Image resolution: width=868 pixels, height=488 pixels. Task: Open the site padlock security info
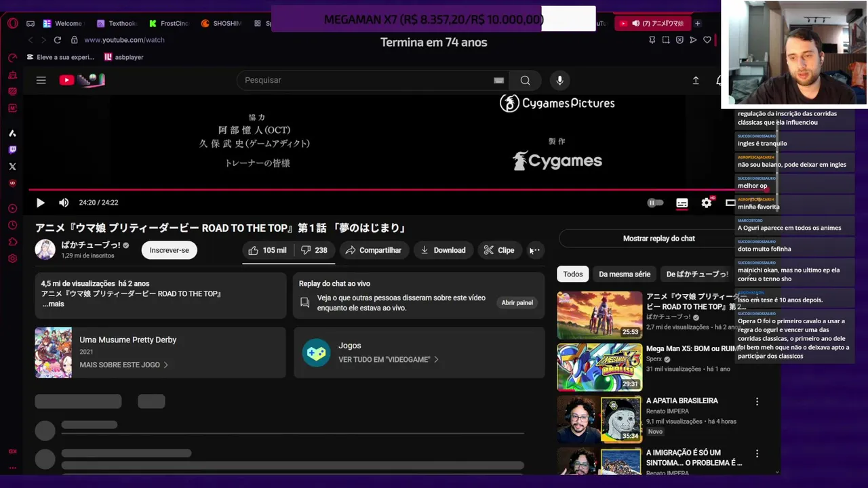point(74,40)
